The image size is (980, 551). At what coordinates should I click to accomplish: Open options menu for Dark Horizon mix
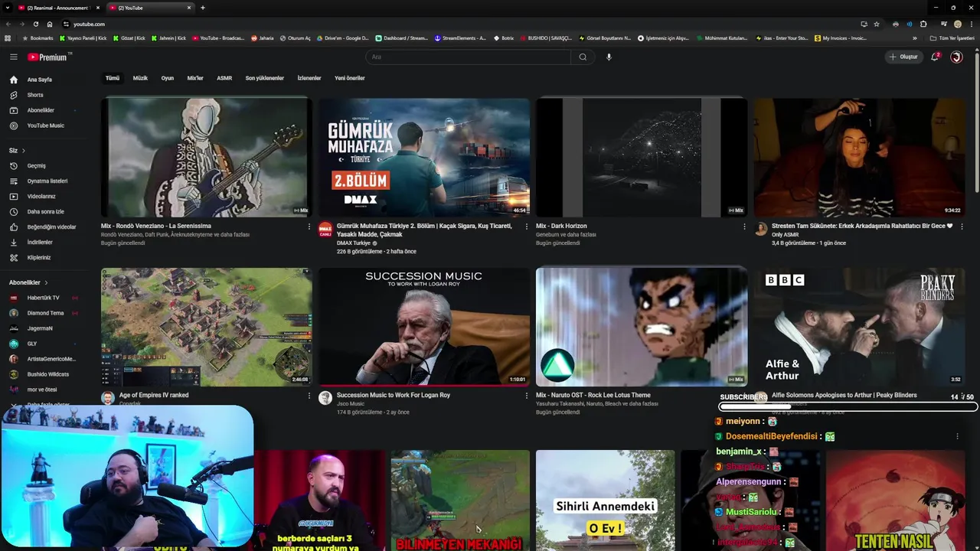click(744, 227)
